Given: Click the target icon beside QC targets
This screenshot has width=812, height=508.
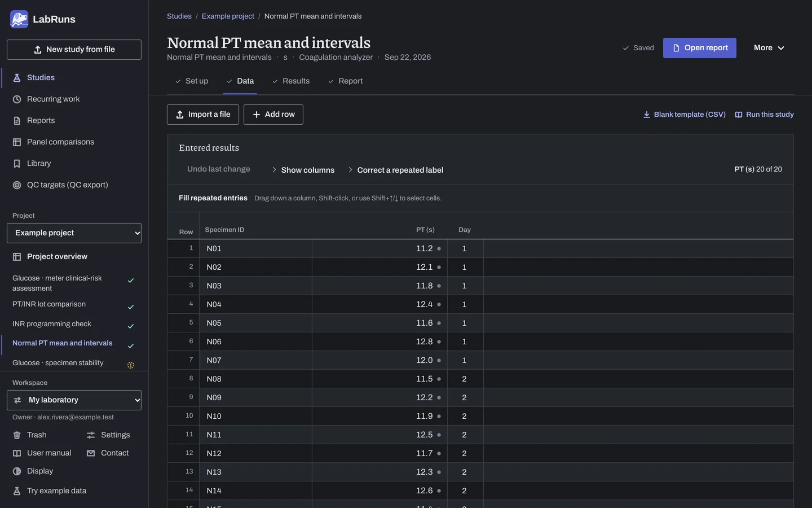Looking at the screenshot, I should (x=17, y=185).
